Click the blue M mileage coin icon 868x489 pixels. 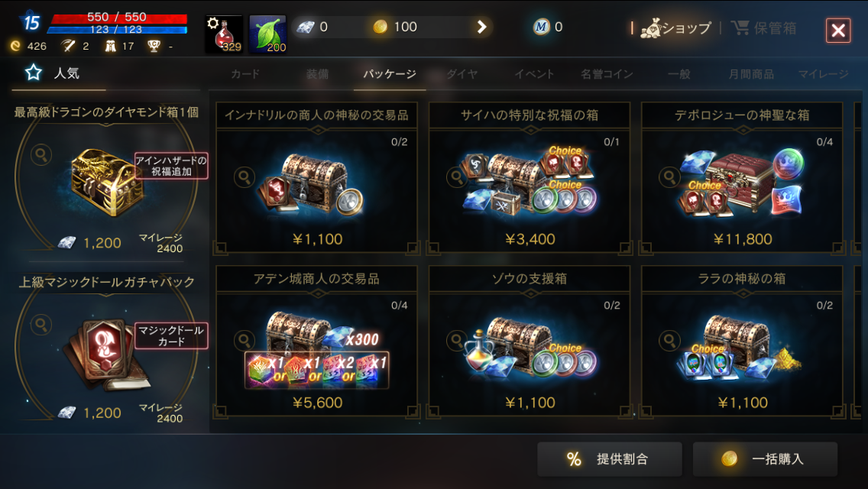541,27
